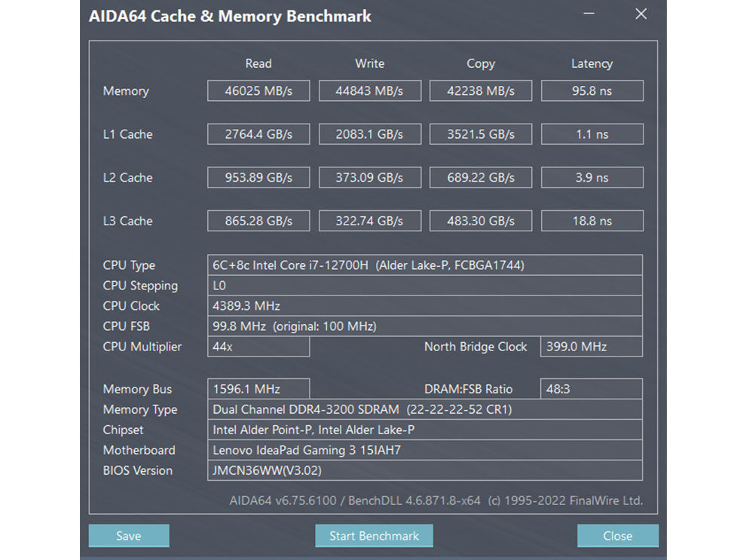The image size is (746, 560).
Task: Click North Bridge Clock value 399.0 MHz
Action: 592,347
